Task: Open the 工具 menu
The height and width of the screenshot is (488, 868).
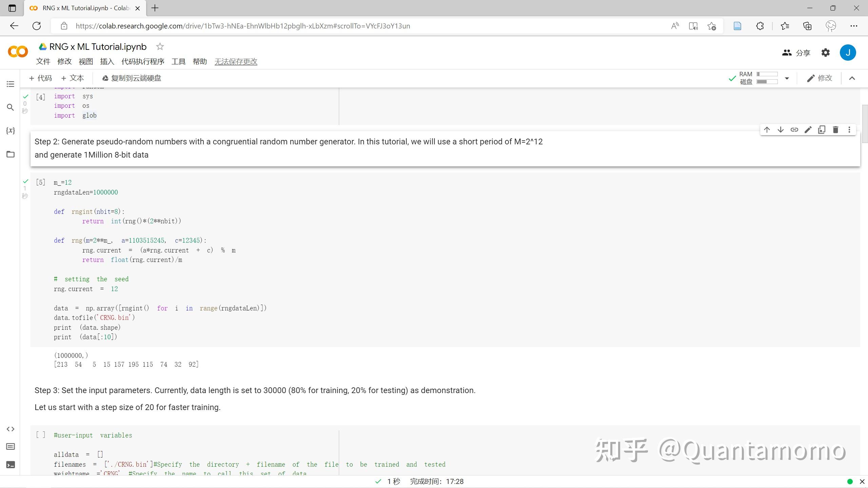Action: click(x=179, y=61)
